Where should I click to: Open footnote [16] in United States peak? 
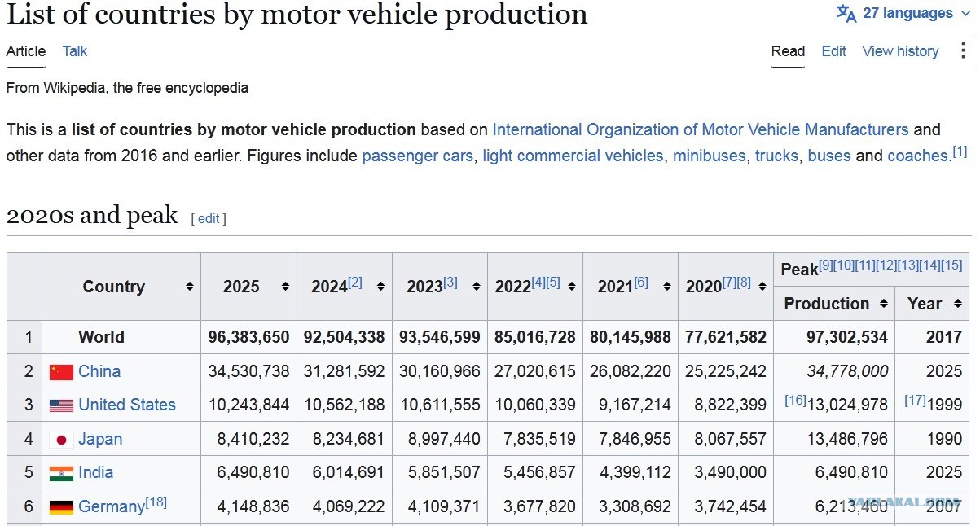pos(795,400)
